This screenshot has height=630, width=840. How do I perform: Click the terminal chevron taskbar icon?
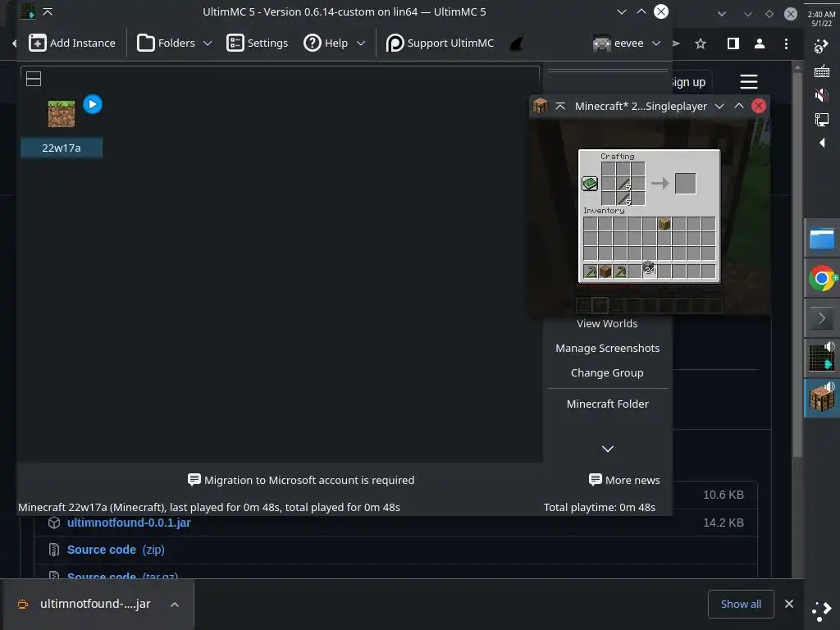(x=822, y=318)
